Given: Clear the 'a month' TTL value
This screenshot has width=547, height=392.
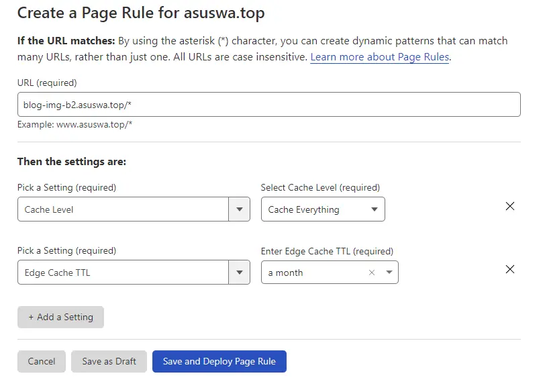Looking at the screenshot, I should (x=371, y=273).
